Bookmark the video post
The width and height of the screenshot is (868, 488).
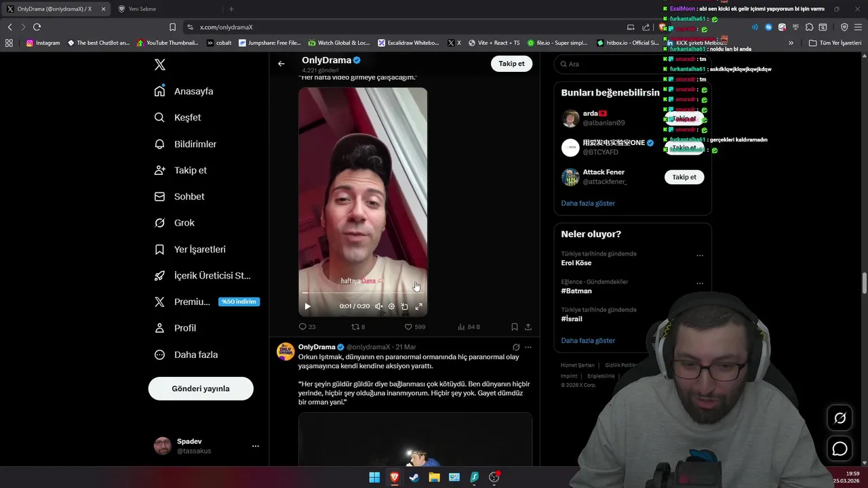(x=515, y=327)
